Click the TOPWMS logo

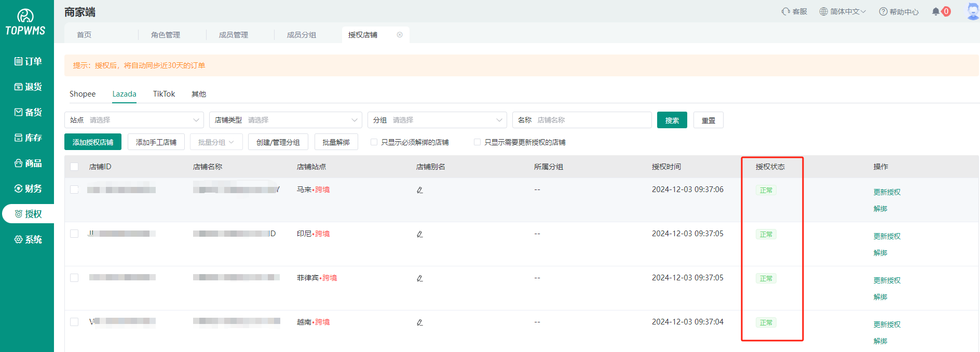click(25, 23)
